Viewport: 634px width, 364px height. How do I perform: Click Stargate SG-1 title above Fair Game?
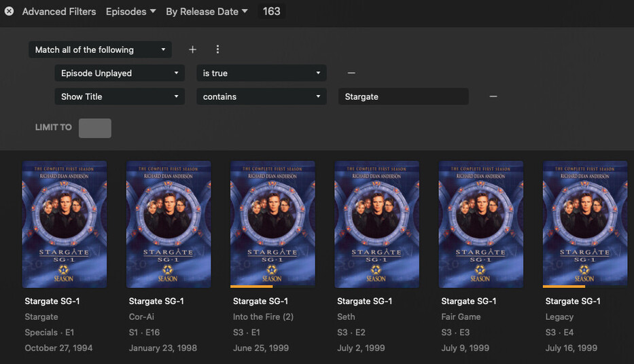click(x=469, y=301)
